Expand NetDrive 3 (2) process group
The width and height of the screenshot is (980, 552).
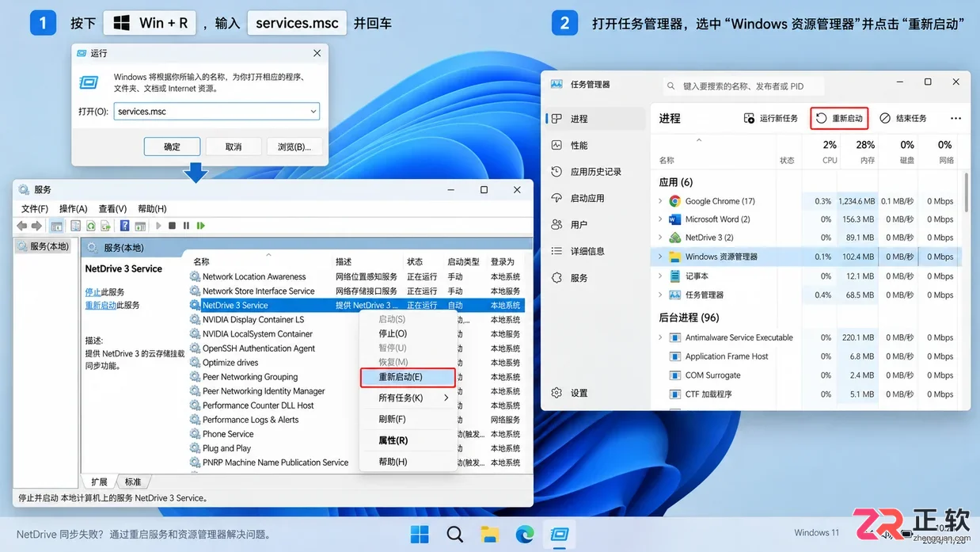pos(660,238)
